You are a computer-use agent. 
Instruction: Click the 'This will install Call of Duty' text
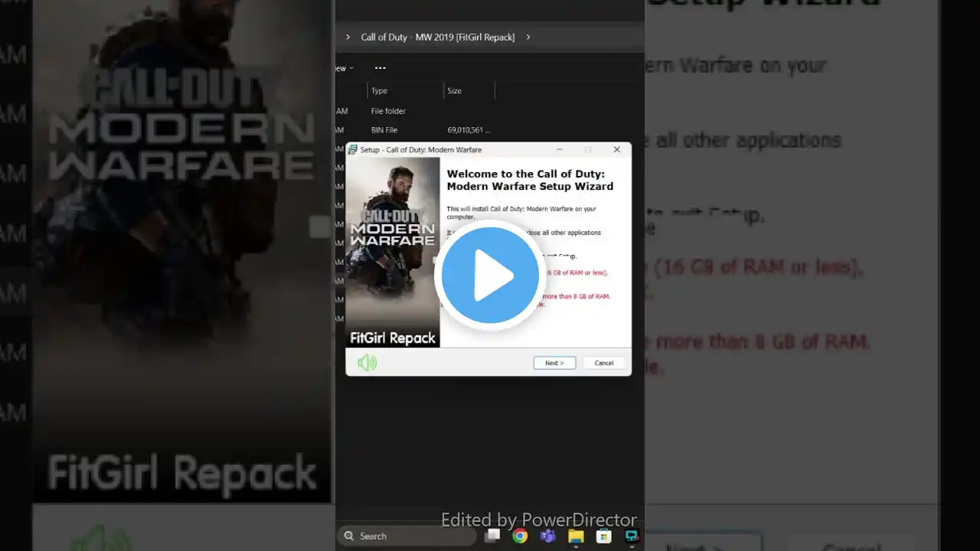[521, 213]
